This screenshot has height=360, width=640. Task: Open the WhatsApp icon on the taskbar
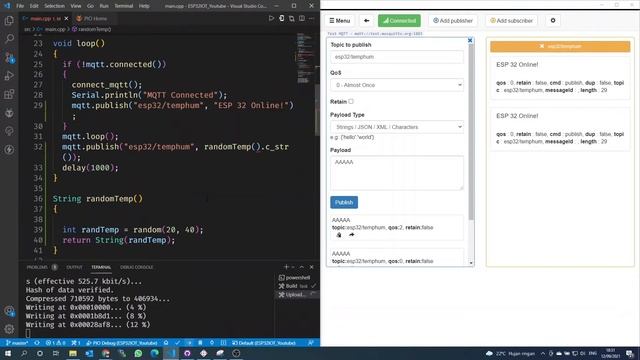coord(138,353)
